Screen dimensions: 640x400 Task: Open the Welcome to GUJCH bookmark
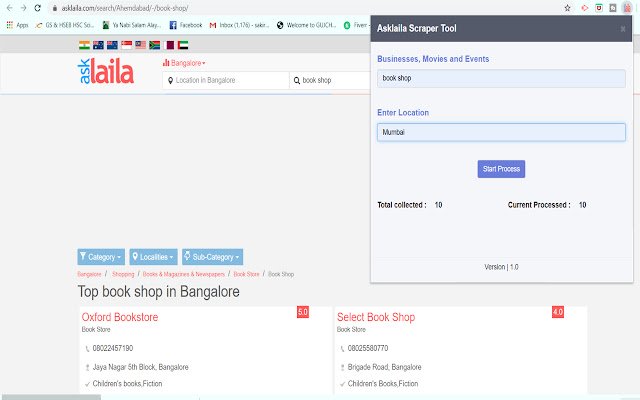point(307,25)
